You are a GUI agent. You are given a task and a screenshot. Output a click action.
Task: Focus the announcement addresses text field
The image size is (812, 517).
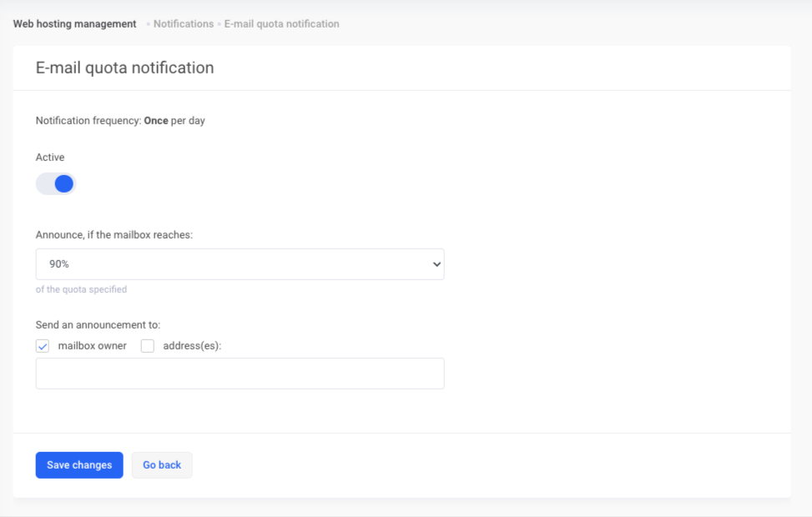240,374
